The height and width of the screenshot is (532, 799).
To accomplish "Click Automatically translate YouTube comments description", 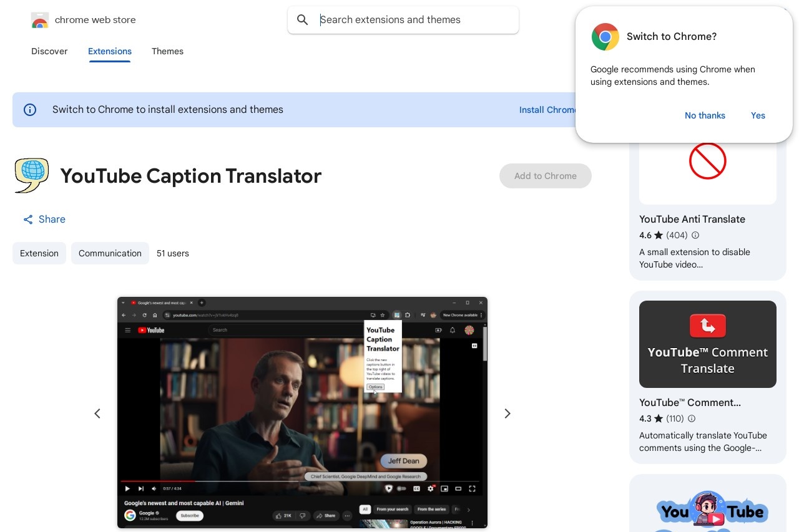I will 703,442.
